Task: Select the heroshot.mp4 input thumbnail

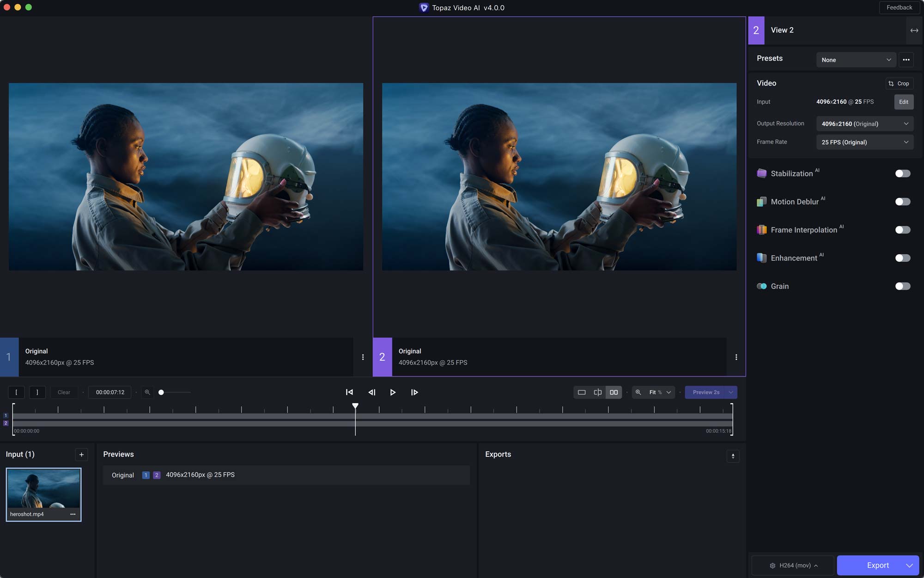Action: coord(43,490)
